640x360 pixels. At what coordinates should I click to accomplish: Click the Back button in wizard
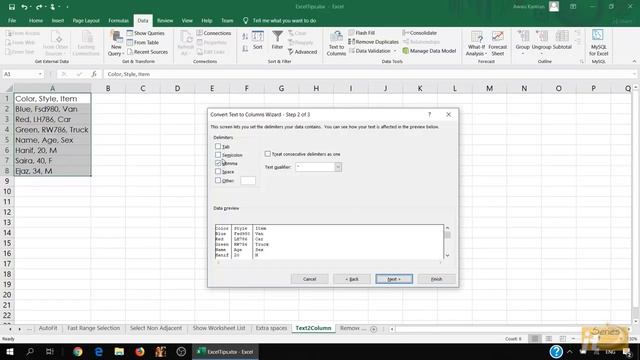point(352,279)
